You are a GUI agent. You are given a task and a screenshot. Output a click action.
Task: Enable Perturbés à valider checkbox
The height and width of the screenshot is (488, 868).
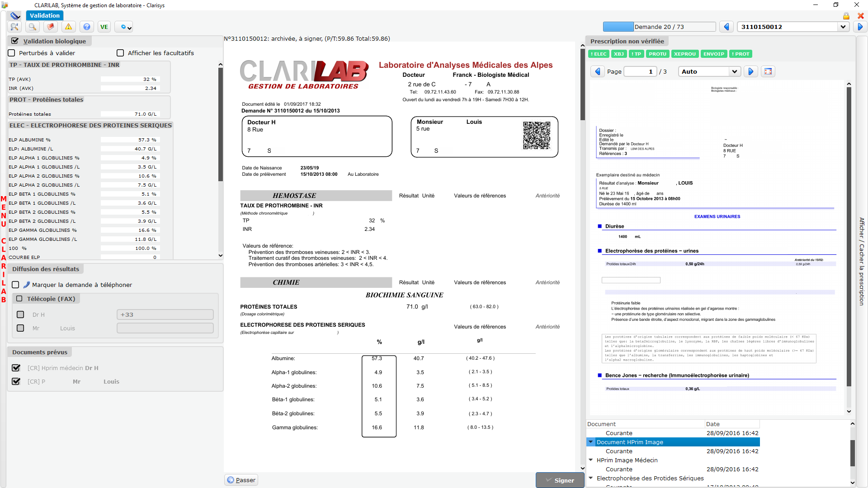(x=12, y=53)
